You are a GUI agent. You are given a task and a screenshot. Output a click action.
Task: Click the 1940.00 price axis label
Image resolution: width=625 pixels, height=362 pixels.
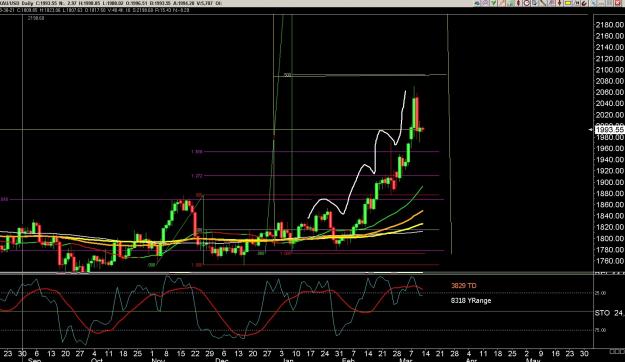click(x=609, y=160)
